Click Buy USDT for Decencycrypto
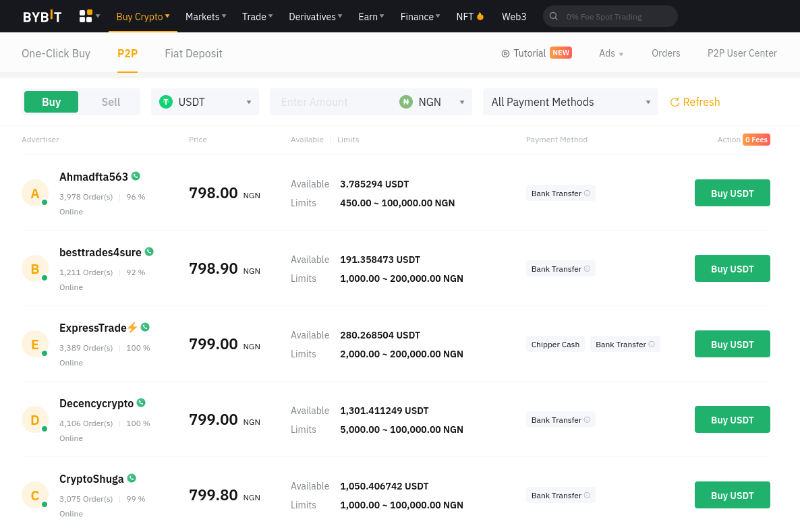800x532 pixels. (x=732, y=420)
